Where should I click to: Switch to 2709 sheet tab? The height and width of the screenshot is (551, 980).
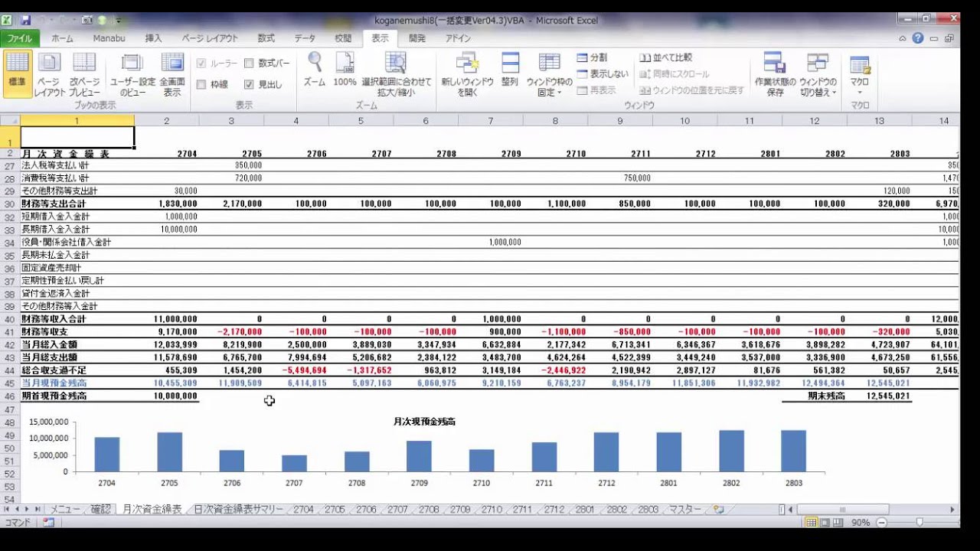460,509
